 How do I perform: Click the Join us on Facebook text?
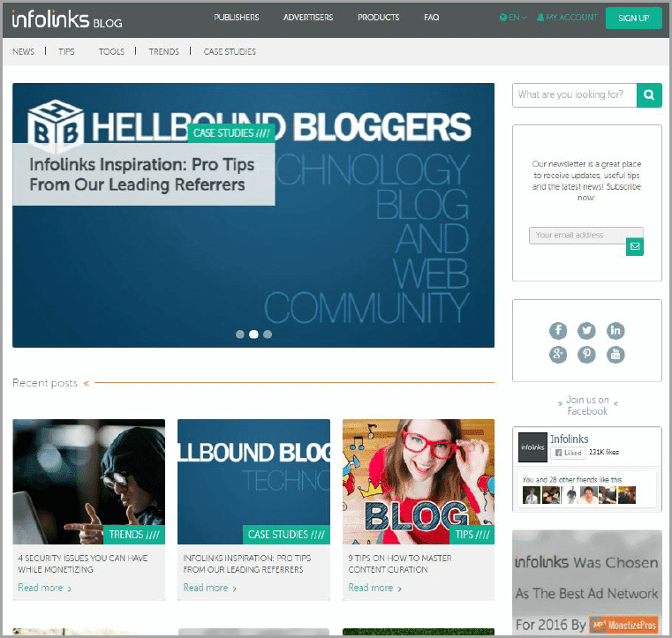(x=587, y=406)
